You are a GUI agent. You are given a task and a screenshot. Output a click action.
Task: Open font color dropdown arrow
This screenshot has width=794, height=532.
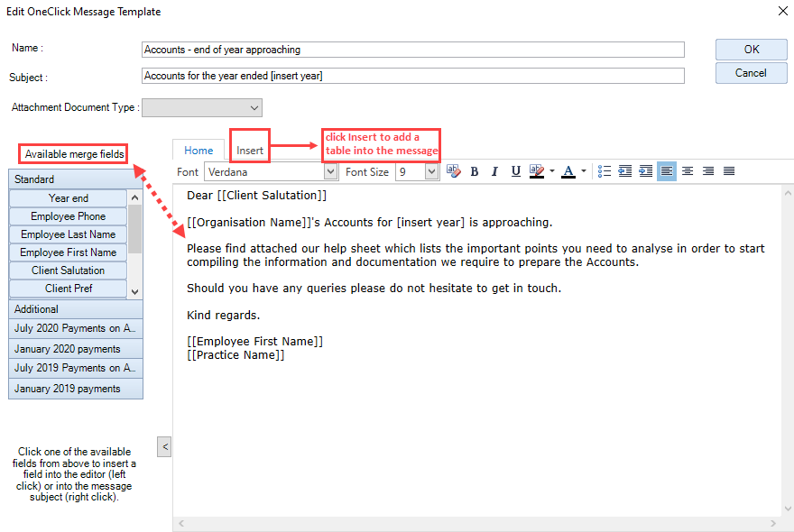click(x=584, y=171)
